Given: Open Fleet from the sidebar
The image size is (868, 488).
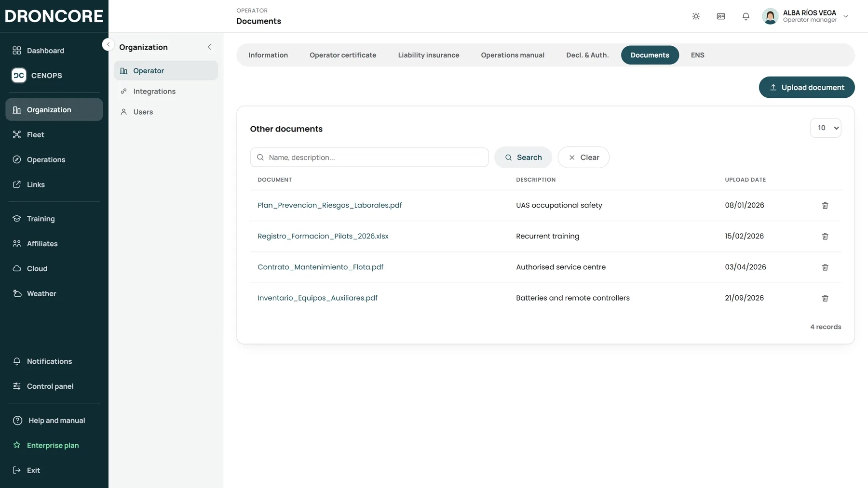Looking at the screenshot, I should (x=54, y=135).
